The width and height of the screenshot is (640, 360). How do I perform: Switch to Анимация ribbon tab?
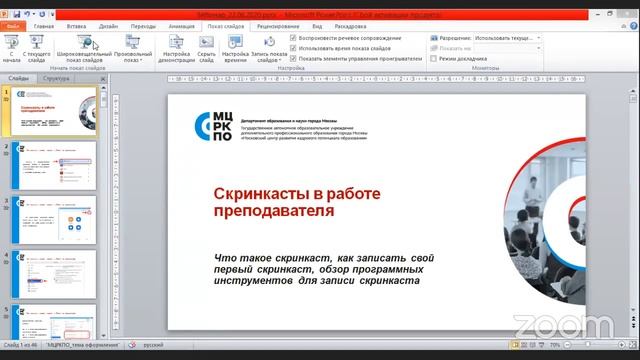(x=182, y=26)
